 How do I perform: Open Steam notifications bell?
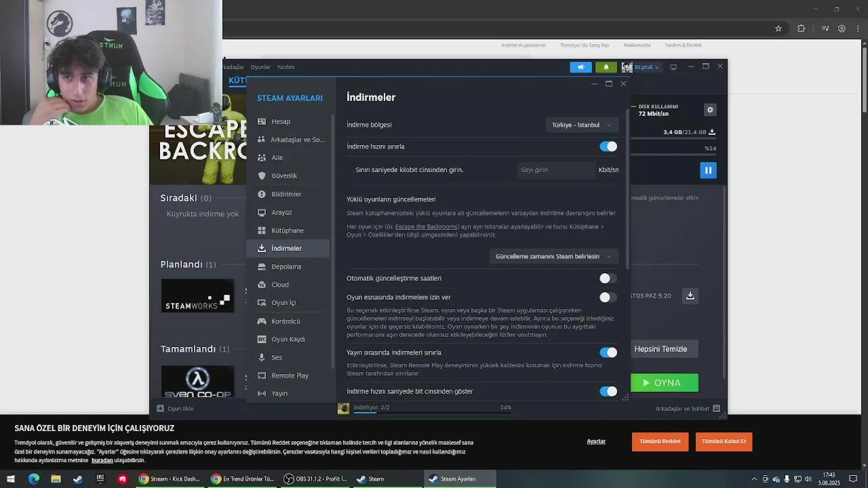pos(606,67)
